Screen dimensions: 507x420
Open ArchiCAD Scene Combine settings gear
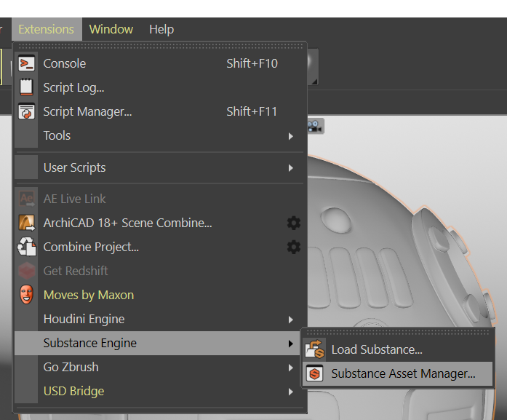(x=293, y=223)
